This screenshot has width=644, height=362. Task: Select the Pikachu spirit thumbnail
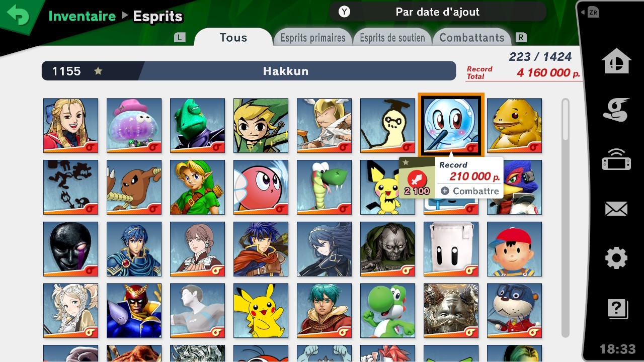click(x=261, y=311)
